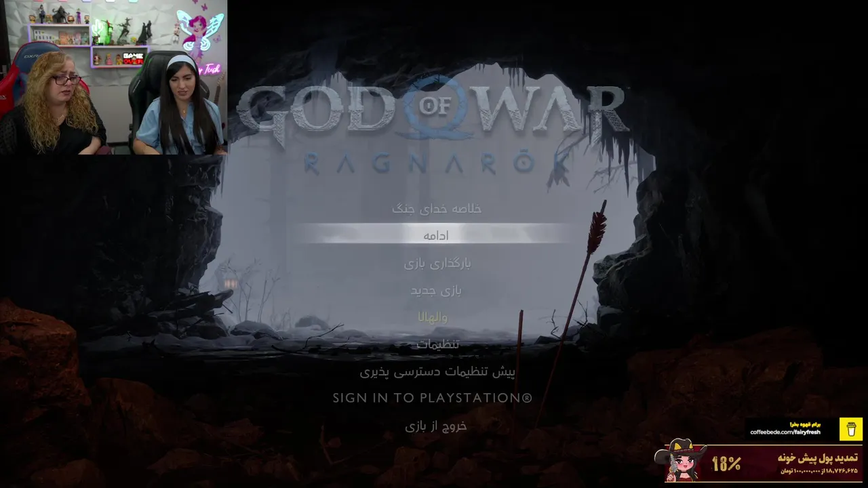Click the 18% donation progress bar
The height and width of the screenshot is (488, 868).
click(763, 464)
